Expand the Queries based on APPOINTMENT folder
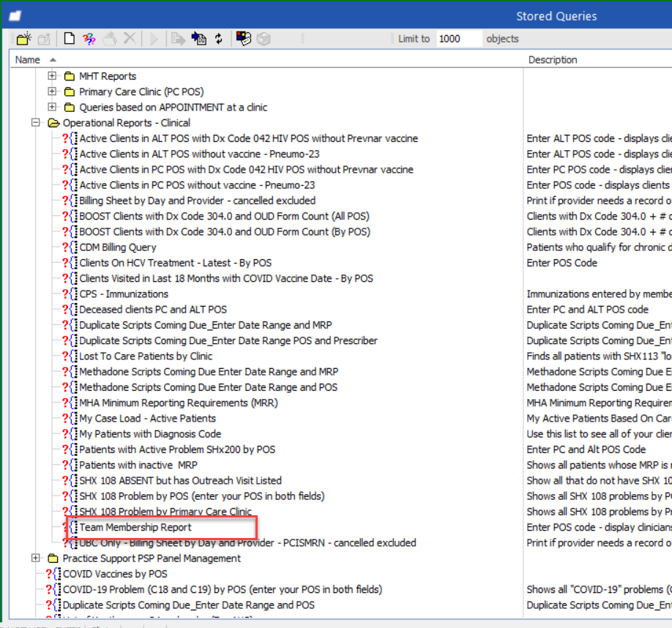This screenshot has width=672, height=628. pos(52,107)
